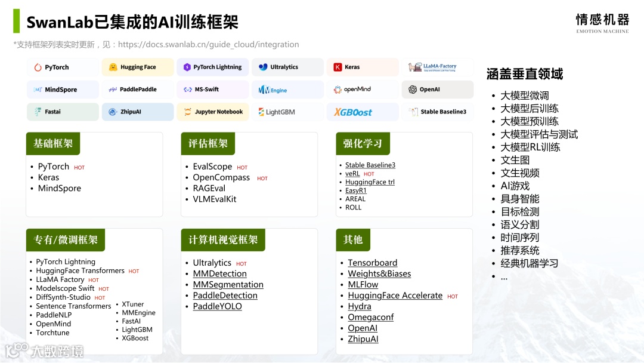The width and height of the screenshot is (644, 363).
Task: Open the PaddleDetection link
Action: [225, 296]
